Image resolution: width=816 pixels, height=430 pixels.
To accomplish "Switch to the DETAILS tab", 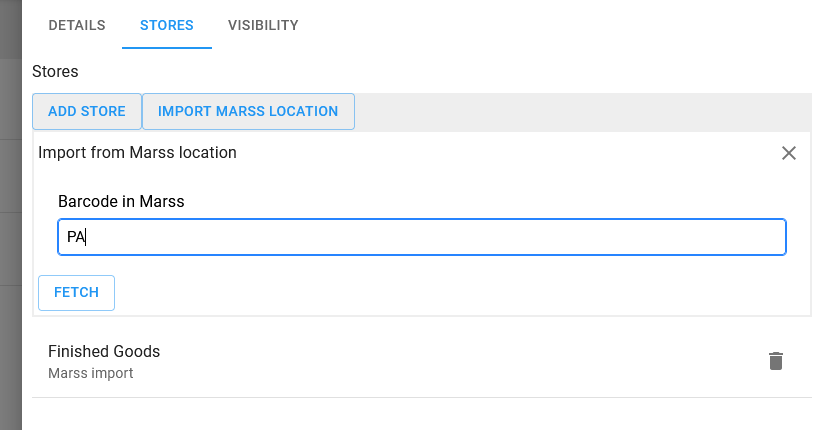I will pos(77,25).
